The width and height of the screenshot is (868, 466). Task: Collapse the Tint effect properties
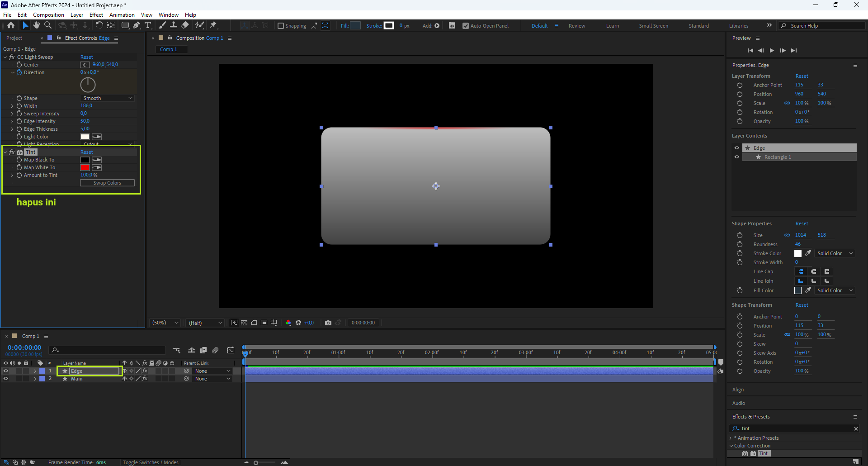[5, 152]
